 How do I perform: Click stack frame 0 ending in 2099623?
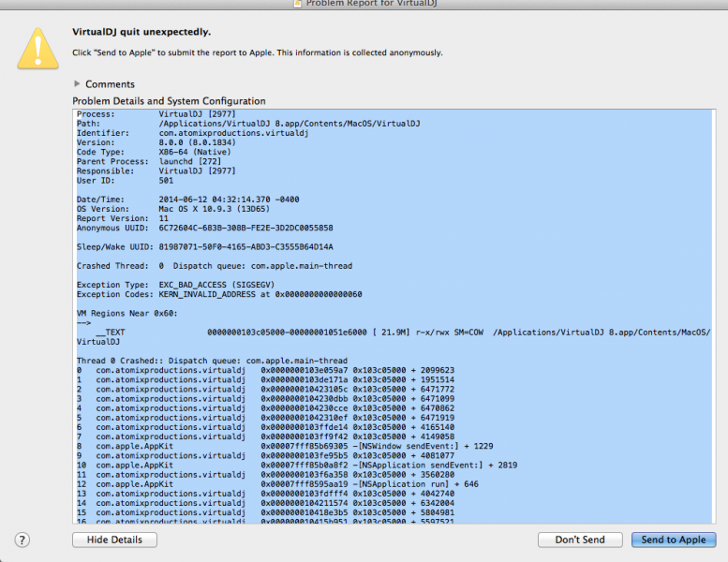point(265,370)
